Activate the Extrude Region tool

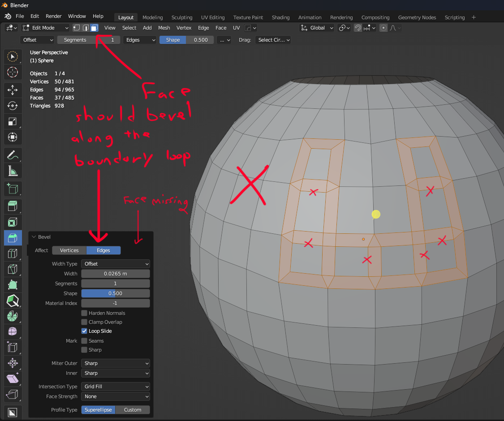pyautogui.click(x=13, y=206)
